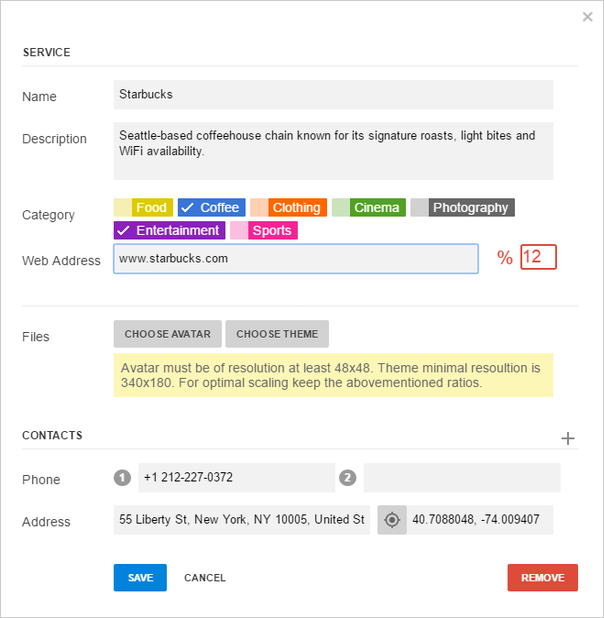This screenshot has width=604, height=618.
Task: Click the phone number 2 badge
Action: (348, 478)
